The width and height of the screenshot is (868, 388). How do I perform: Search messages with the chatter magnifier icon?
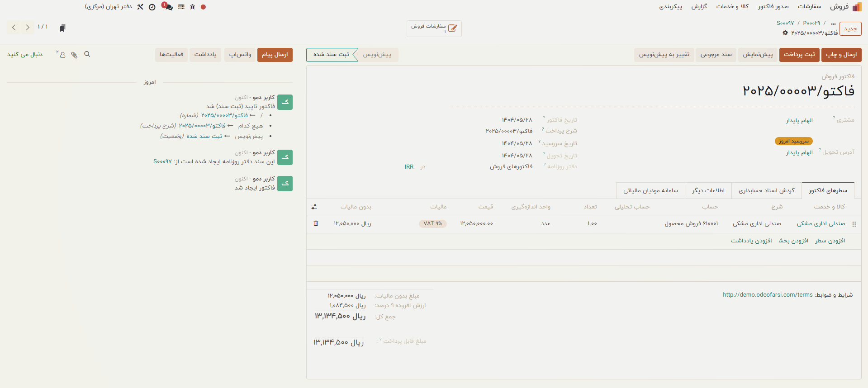click(87, 54)
